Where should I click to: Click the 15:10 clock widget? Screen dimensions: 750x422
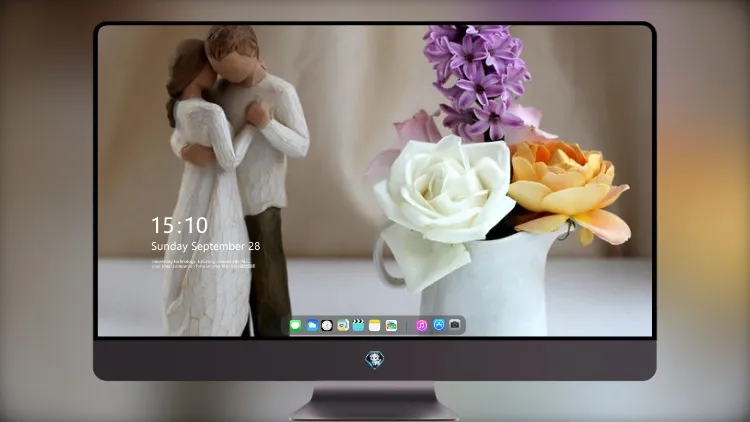tap(180, 225)
